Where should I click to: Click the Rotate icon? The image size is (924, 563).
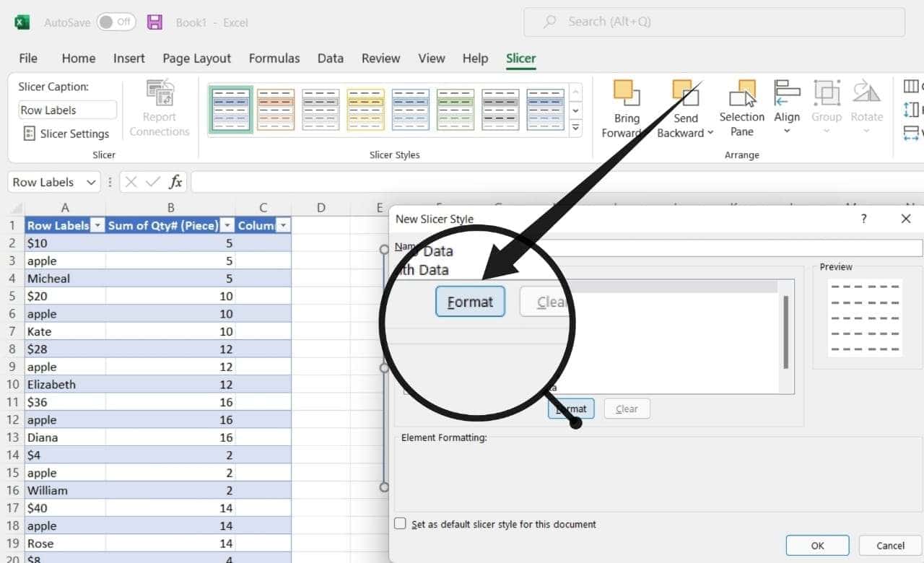pyautogui.click(x=866, y=101)
